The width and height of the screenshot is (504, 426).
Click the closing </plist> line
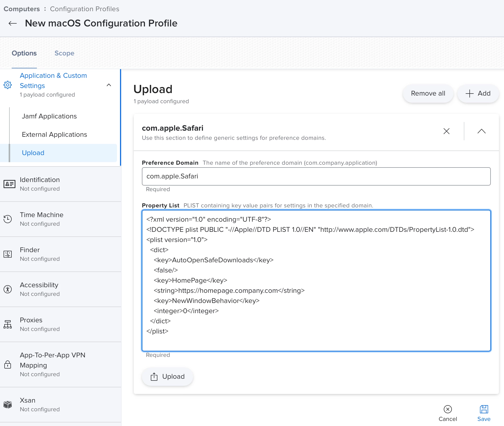click(157, 331)
